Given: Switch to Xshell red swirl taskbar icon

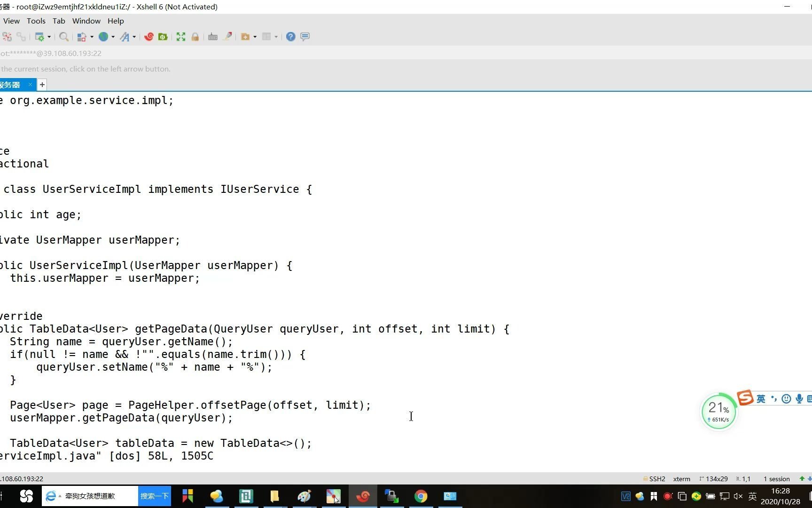Looking at the screenshot, I should coord(363,496).
